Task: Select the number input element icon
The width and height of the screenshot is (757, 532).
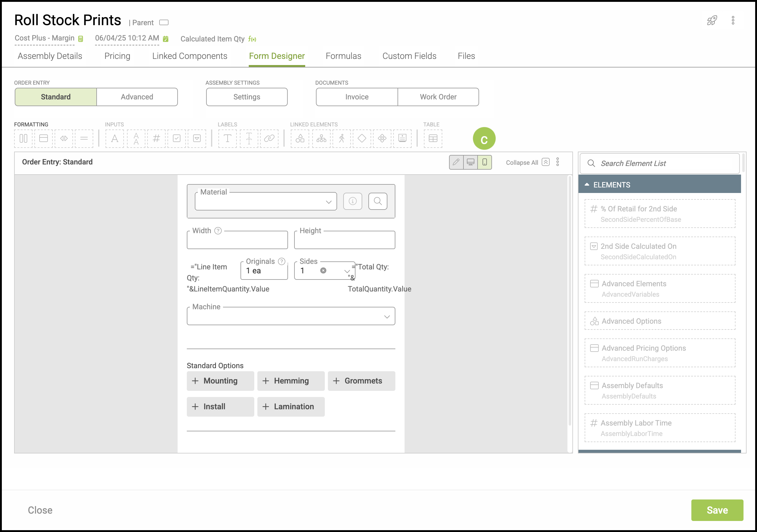Action: pyautogui.click(x=156, y=138)
